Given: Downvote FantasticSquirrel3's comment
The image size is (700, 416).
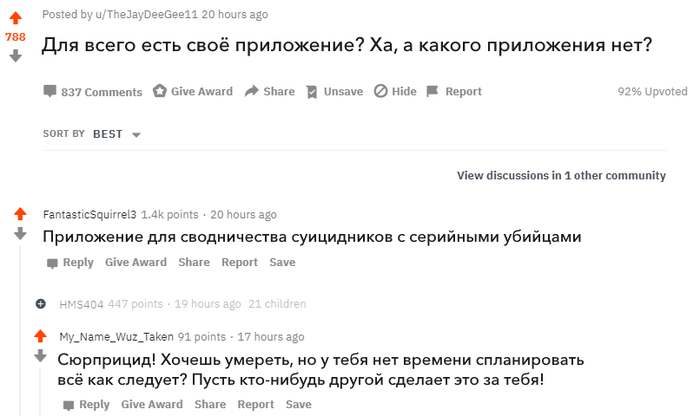Looking at the screenshot, I should click(20, 233).
